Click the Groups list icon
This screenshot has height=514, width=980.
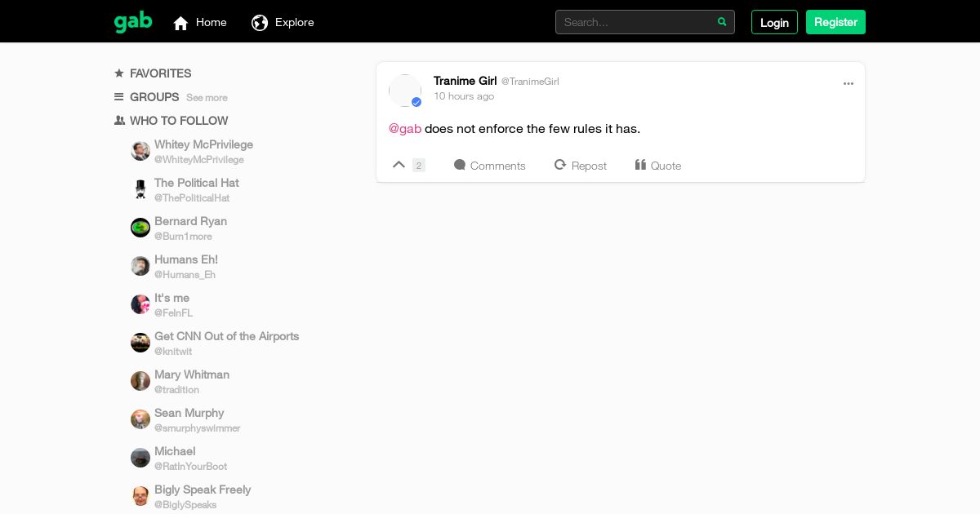point(119,96)
